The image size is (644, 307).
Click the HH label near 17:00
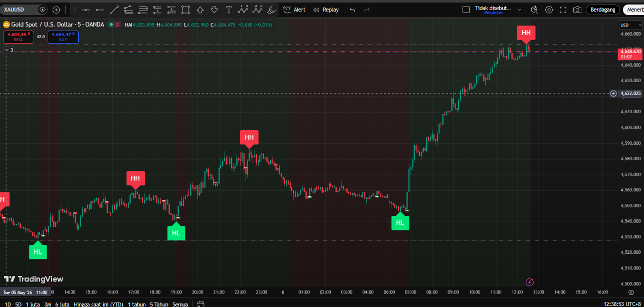pos(135,178)
